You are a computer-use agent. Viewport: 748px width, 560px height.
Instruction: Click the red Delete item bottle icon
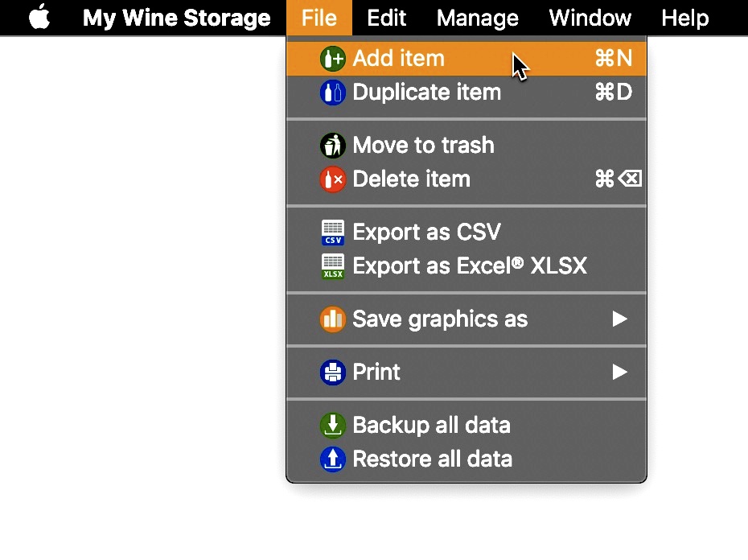(332, 179)
